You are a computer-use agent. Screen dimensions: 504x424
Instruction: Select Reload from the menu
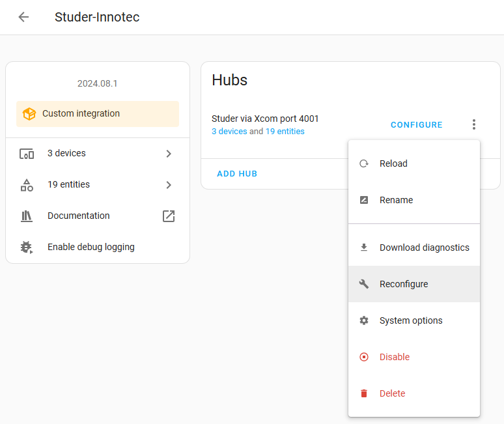(x=414, y=163)
